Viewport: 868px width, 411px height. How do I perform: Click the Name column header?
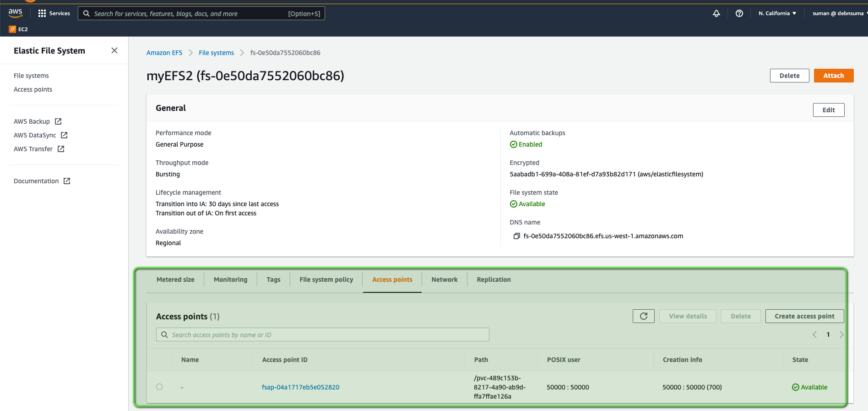190,360
